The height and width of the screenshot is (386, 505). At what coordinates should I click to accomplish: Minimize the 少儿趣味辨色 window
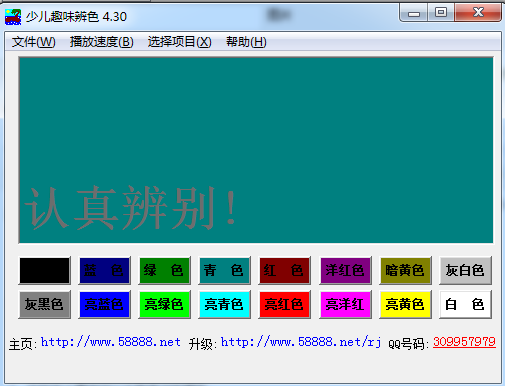point(414,13)
